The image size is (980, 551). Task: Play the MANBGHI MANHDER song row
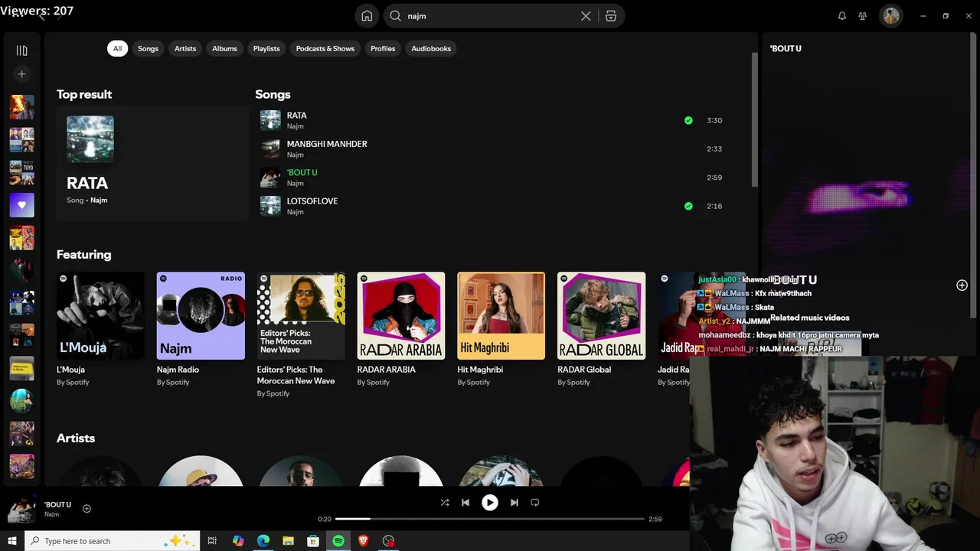pyautogui.click(x=492, y=149)
